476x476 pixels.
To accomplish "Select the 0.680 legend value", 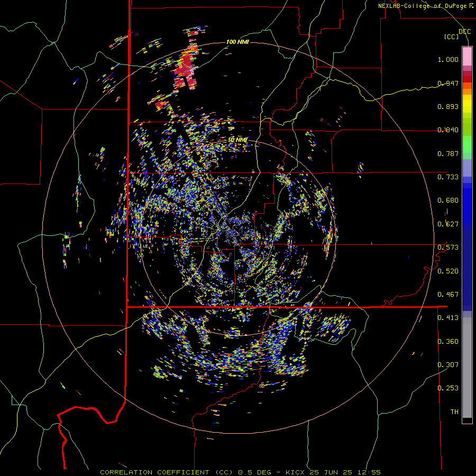I will coord(448,200).
